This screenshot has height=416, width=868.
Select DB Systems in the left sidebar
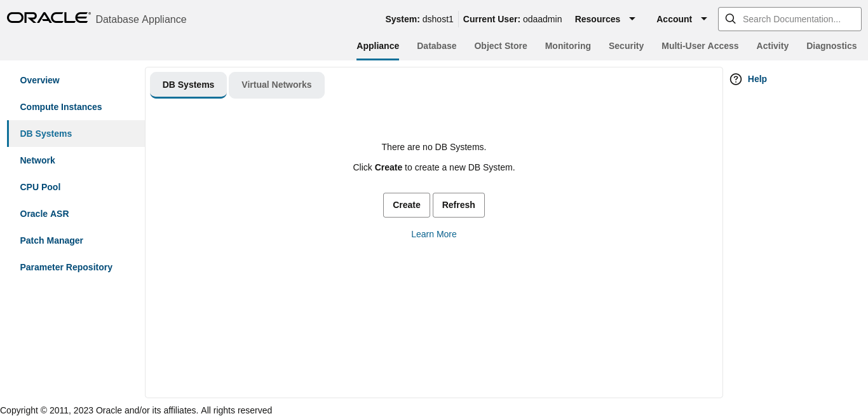click(x=46, y=134)
